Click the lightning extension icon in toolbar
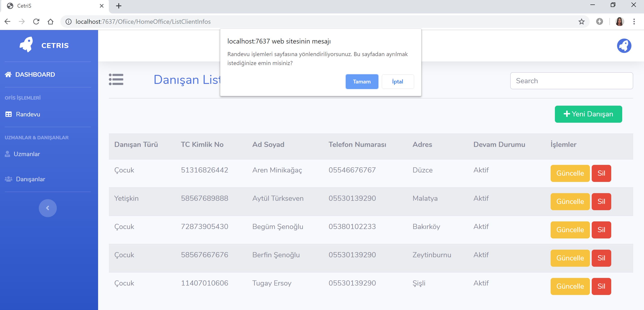This screenshot has height=310, width=644. point(600,22)
